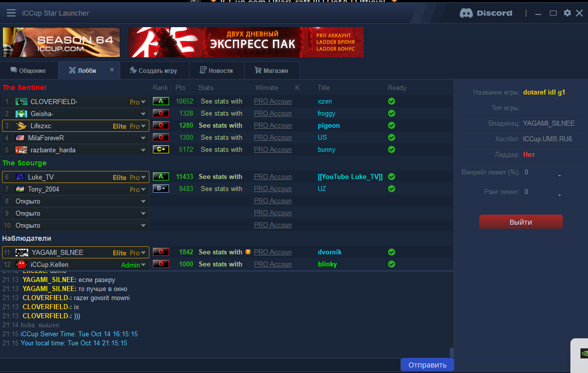Click the B+ rank badge of Tony_2004
Screen dimensions: 588x373
pos(161,189)
